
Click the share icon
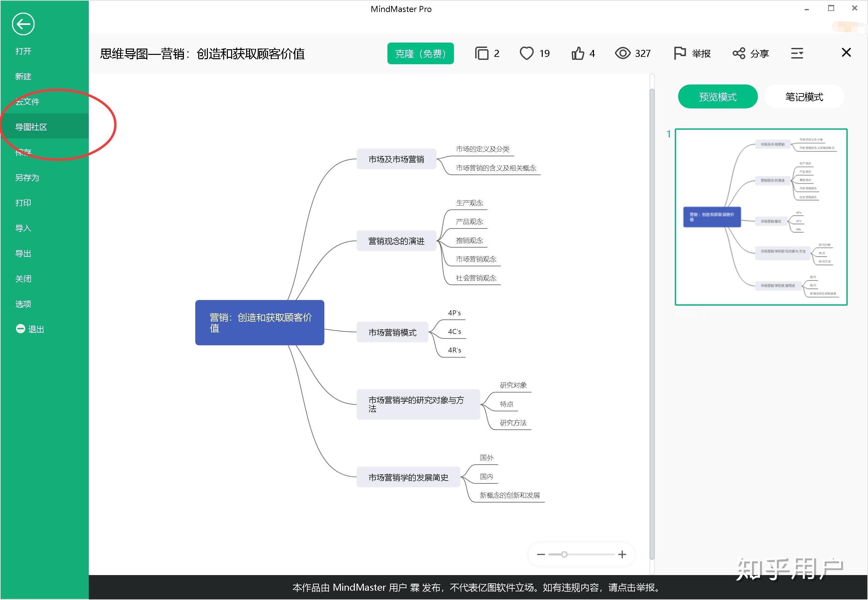pos(739,54)
